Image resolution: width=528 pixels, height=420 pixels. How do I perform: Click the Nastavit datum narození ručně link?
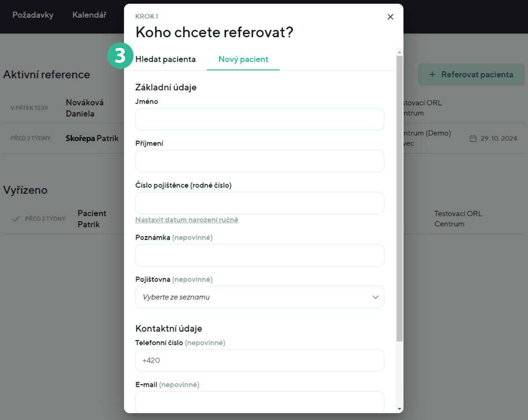[187, 220]
